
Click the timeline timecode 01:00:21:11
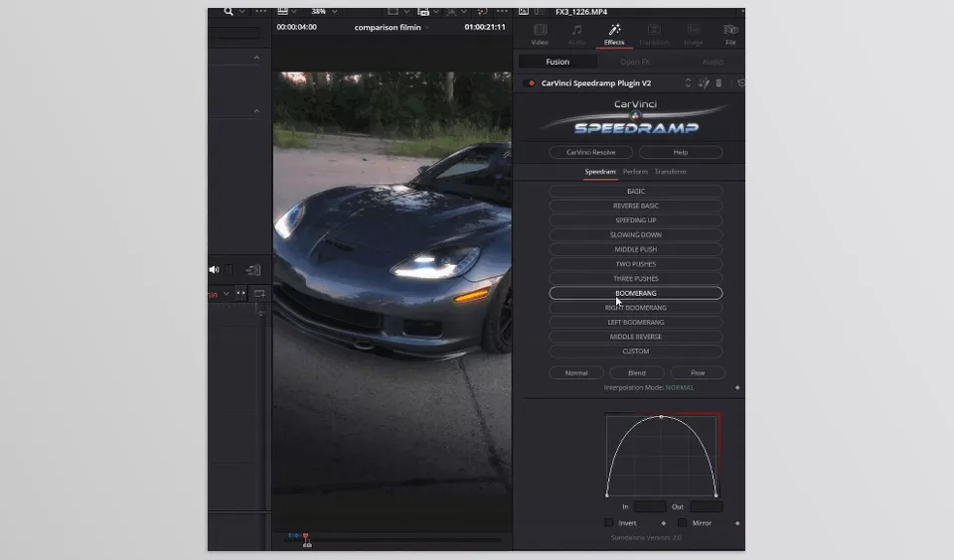pyautogui.click(x=484, y=27)
